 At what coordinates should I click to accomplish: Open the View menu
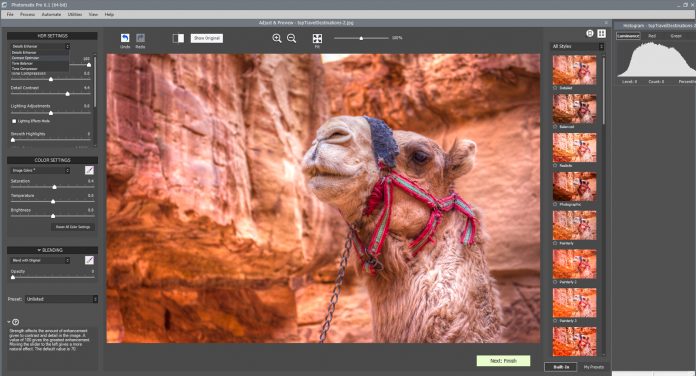(93, 15)
